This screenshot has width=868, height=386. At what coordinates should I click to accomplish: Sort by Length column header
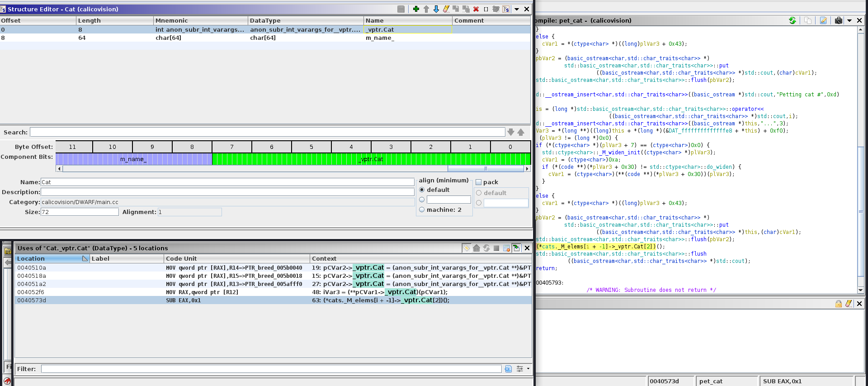(x=115, y=20)
